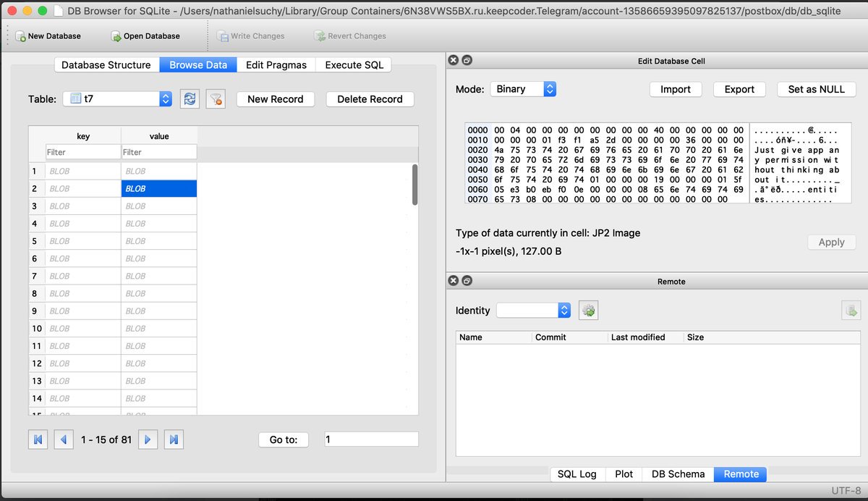Click the New Record button
868x501 pixels.
[x=276, y=99]
